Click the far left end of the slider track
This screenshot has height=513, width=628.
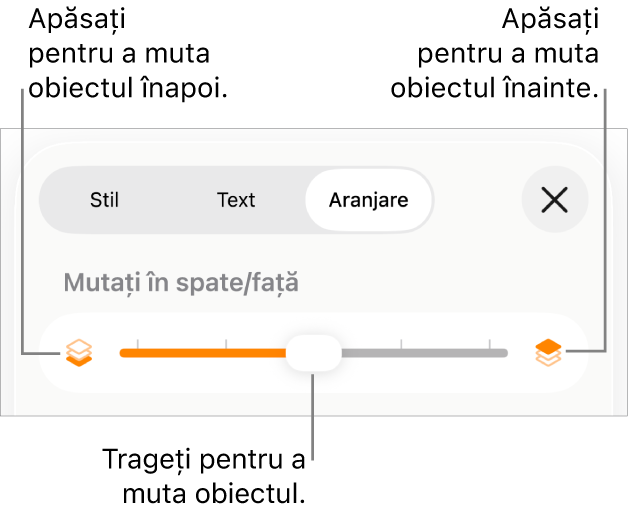tap(123, 353)
